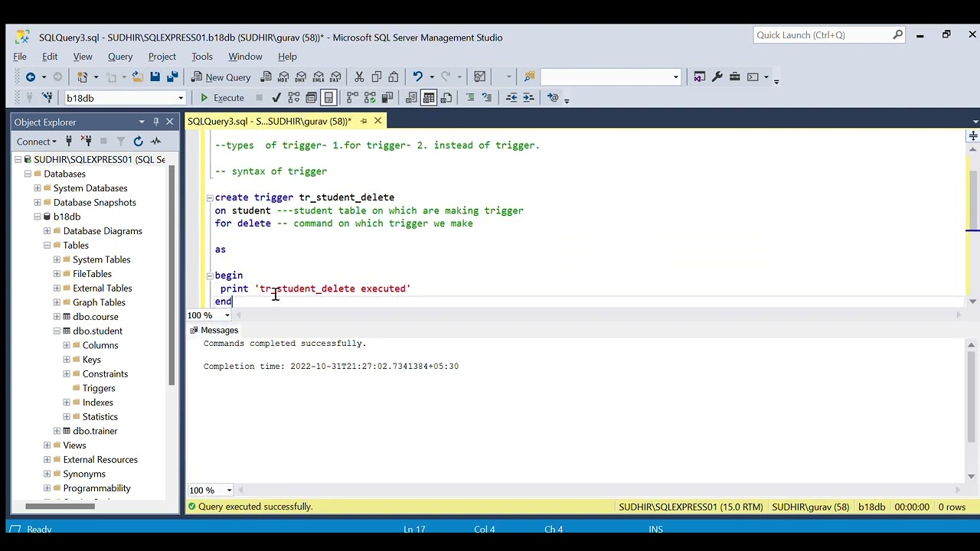Click the Copy icon in toolbar
This screenshot has height=551, width=980.
coord(377,77)
